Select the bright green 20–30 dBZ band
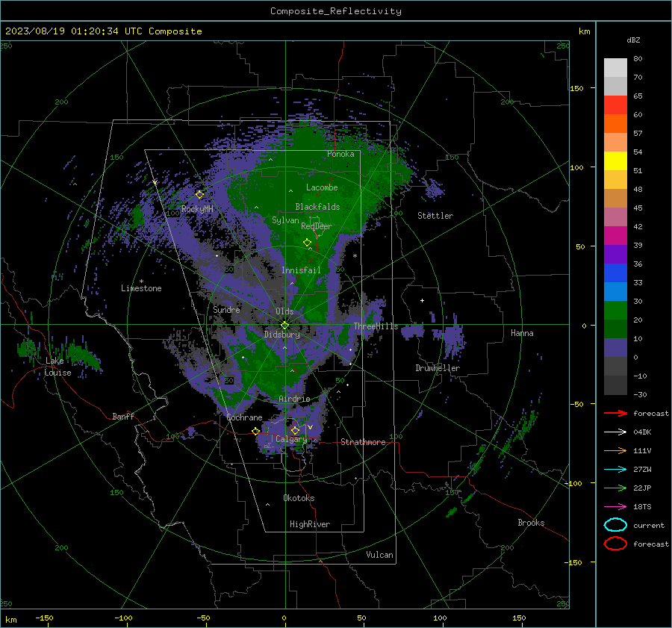Viewport: 672px width, 628px height. click(615, 311)
